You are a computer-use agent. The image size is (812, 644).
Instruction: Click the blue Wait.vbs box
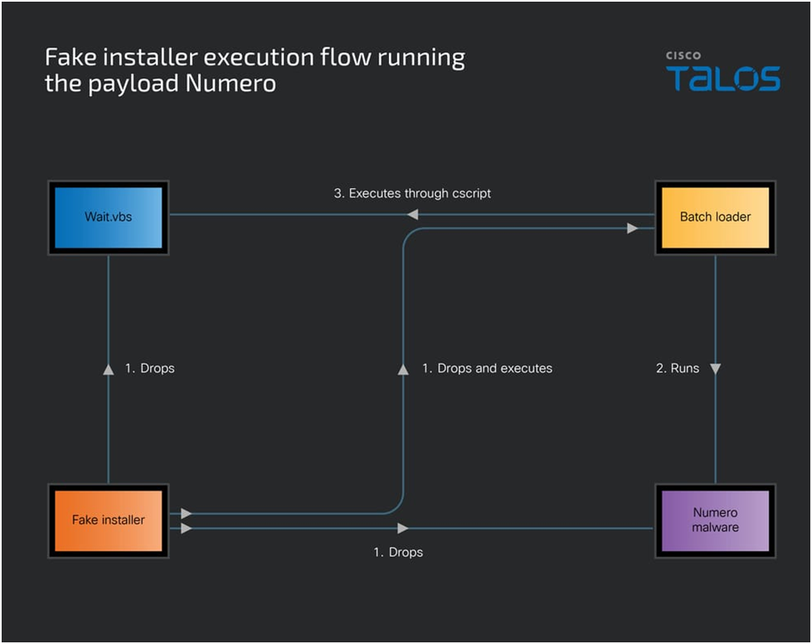(108, 217)
